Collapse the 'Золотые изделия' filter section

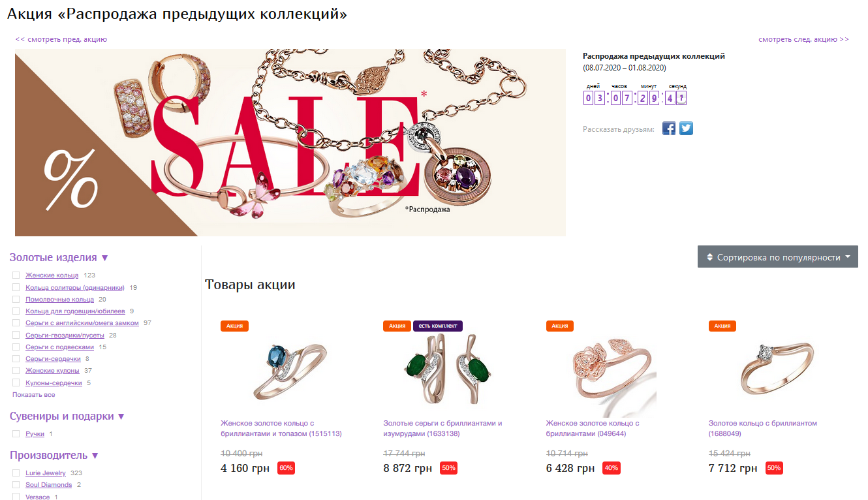59,258
